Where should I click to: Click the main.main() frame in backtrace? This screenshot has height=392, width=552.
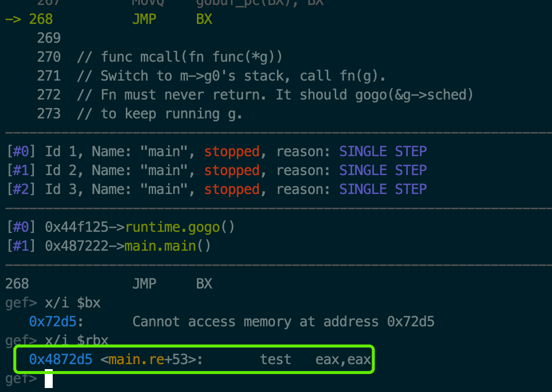tap(167, 246)
